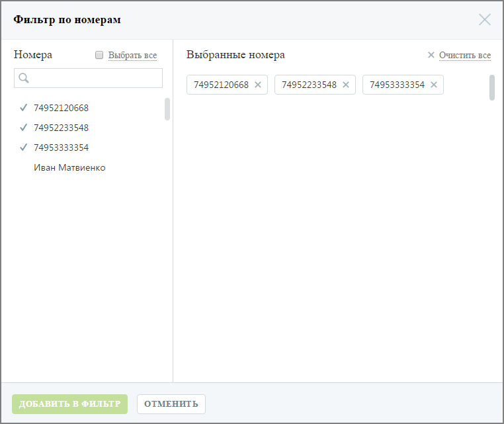Deselect 74952233548 in the numbers list

[x=61, y=128]
